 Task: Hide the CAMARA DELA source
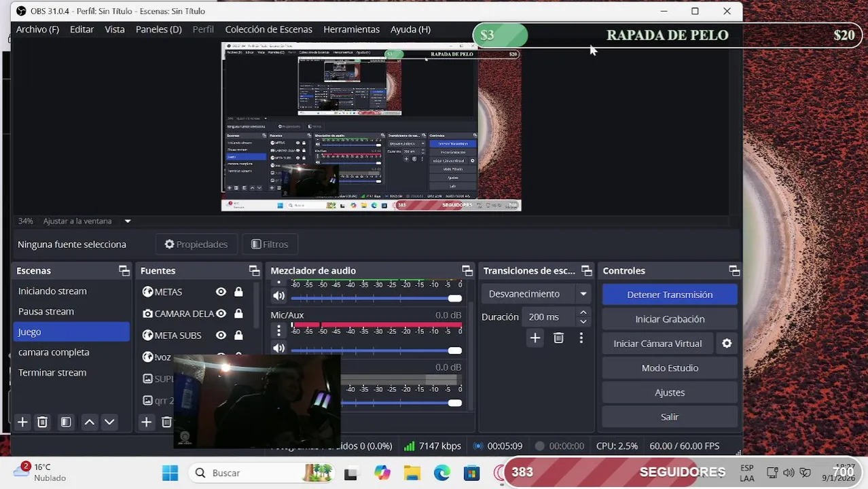[221, 313]
